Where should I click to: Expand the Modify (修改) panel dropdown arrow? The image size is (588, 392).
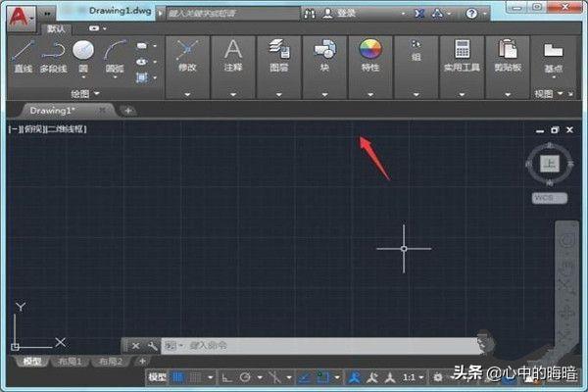[186, 94]
